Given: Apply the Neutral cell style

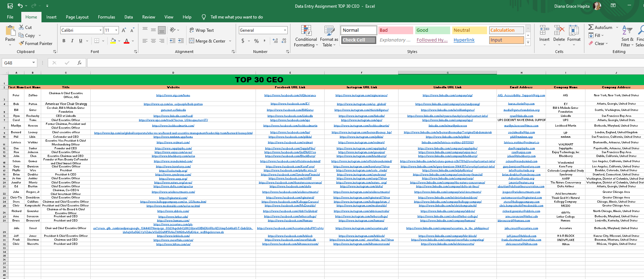Looking at the screenshot, I should pos(469,30).
